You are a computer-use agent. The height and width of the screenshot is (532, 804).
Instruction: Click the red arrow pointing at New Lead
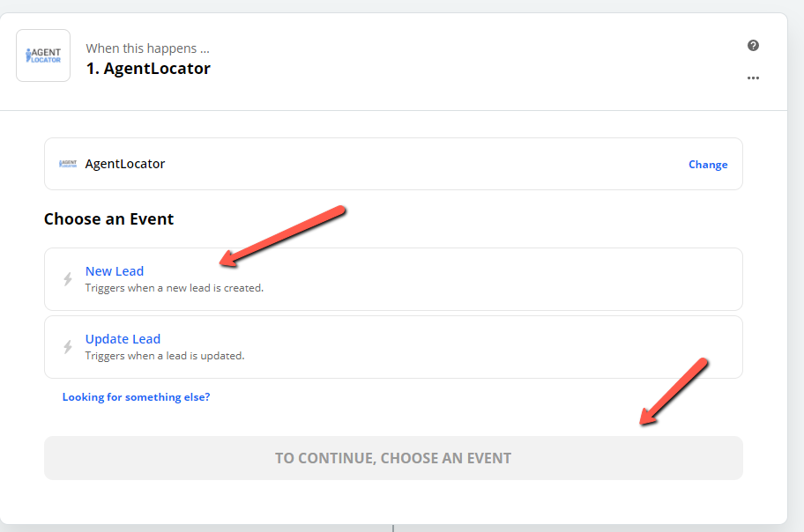[x=282, y=236]
